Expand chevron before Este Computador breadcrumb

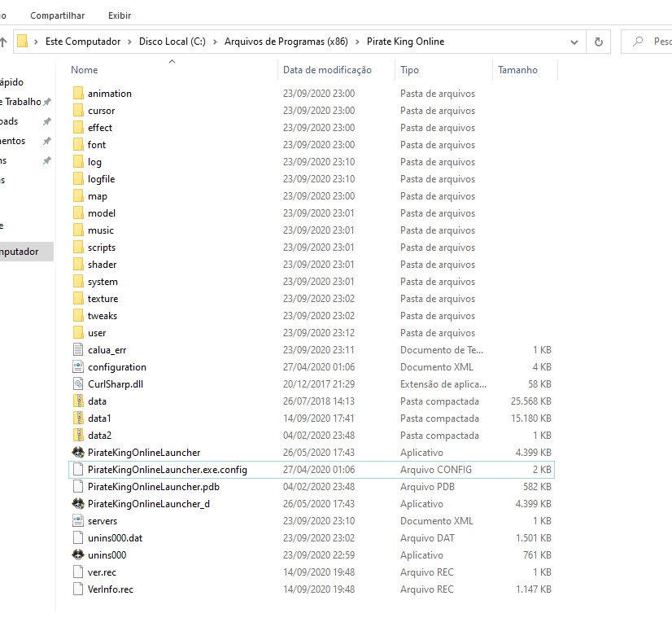36,42
